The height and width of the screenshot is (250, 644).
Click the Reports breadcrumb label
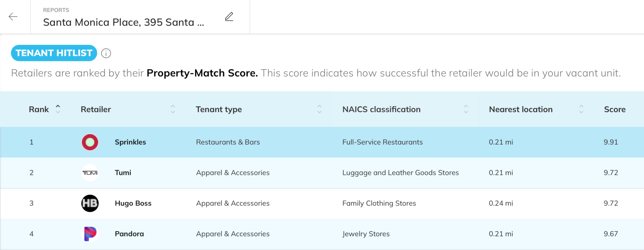tap(56, 10)
